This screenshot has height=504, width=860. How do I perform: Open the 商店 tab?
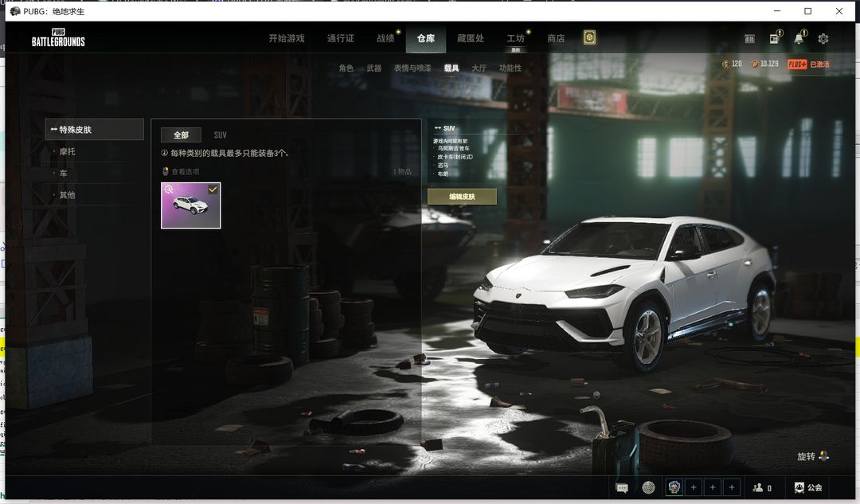pyautogui.click(x=556, y=38)
